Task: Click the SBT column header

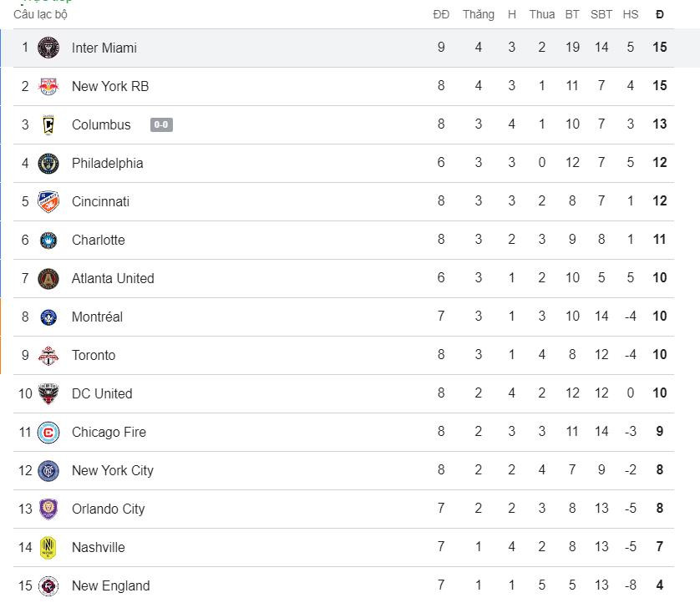Action: (601, 14)
